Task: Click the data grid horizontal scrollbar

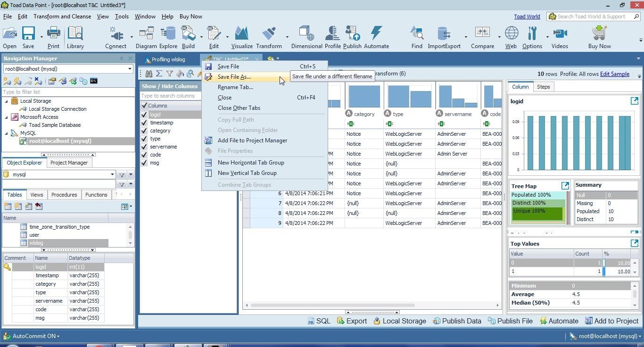Action: point(332,306)
